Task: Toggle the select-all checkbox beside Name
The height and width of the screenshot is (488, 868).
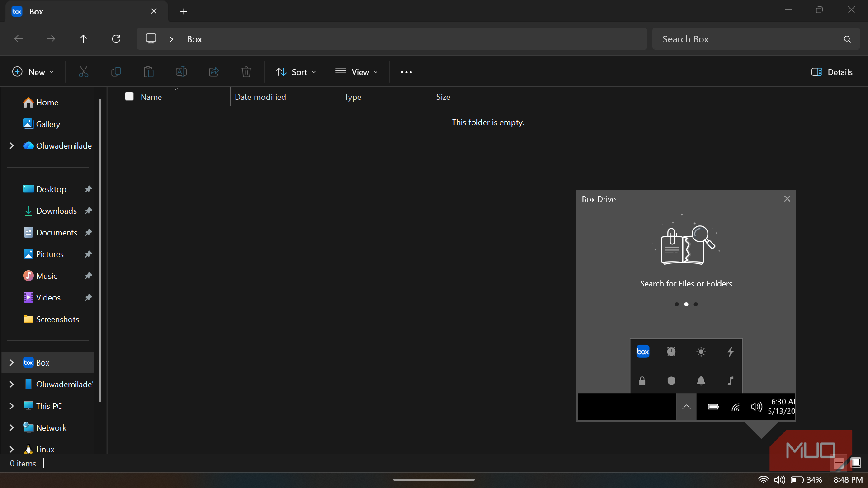Action: click(129, 96)
